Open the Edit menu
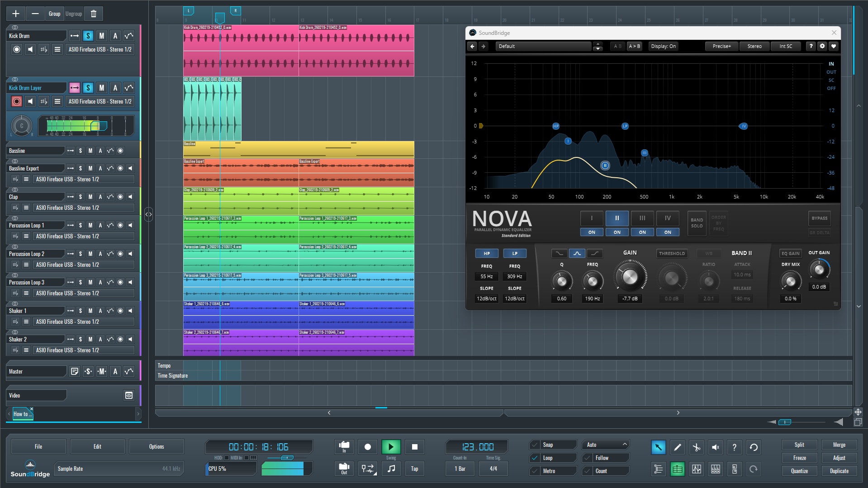Viewport: 868px width, 488px height. click(97, 446)
